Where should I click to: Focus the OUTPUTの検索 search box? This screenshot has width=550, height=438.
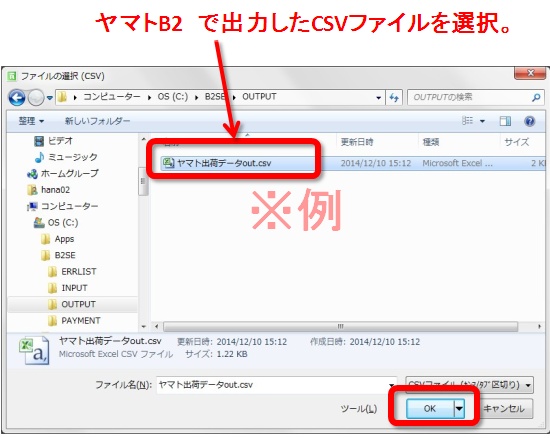point(470,97)
